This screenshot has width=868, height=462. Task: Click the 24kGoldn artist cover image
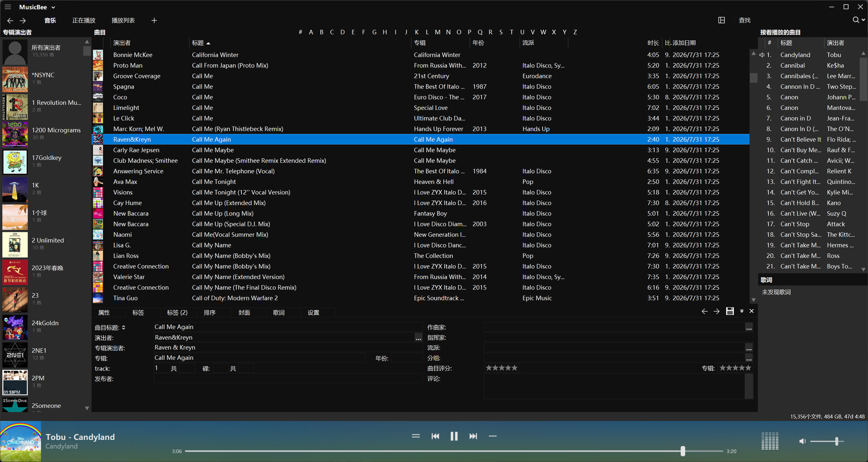tap(15, 327)
